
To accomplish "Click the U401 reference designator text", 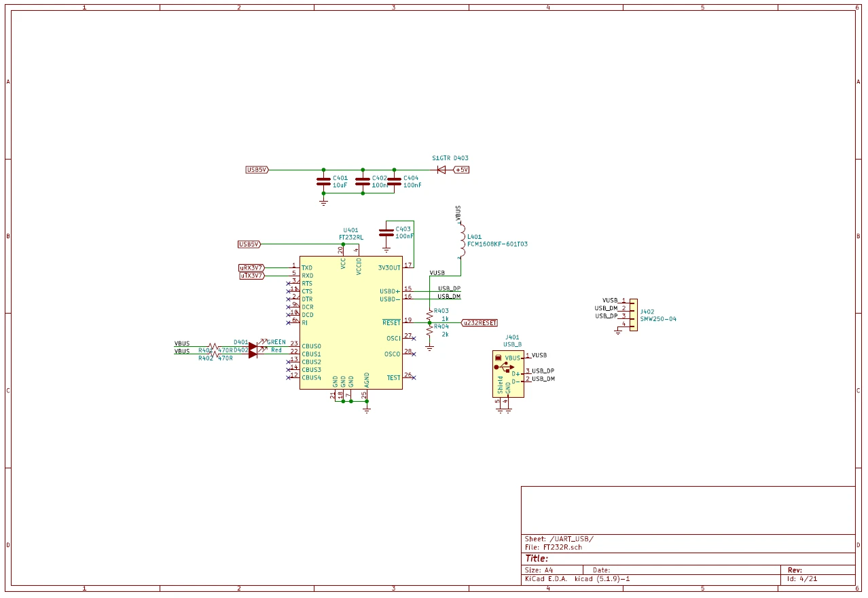I will coord(350,230).
